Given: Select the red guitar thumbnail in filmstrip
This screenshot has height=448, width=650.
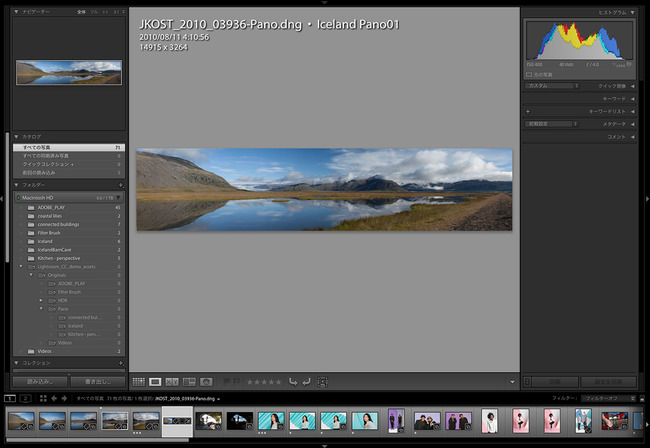Looking at the screenshot, I should tap(614, 421).
